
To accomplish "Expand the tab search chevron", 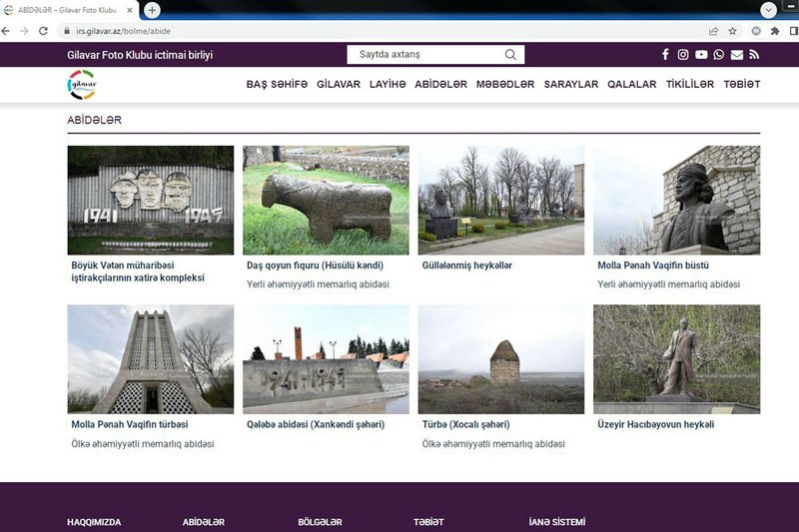I will [768, 10].
